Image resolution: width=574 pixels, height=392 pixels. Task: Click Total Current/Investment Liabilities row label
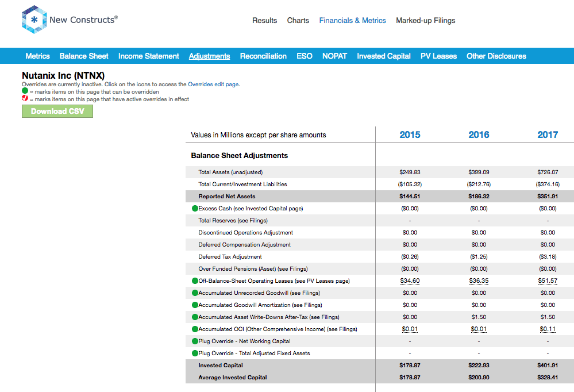(242, 185)
